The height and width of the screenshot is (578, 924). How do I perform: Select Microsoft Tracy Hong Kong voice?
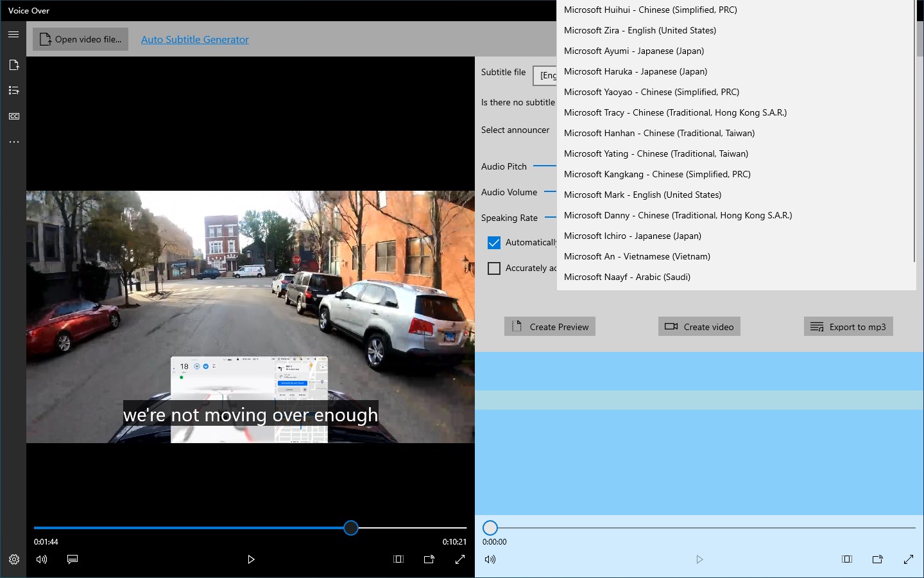736,112
